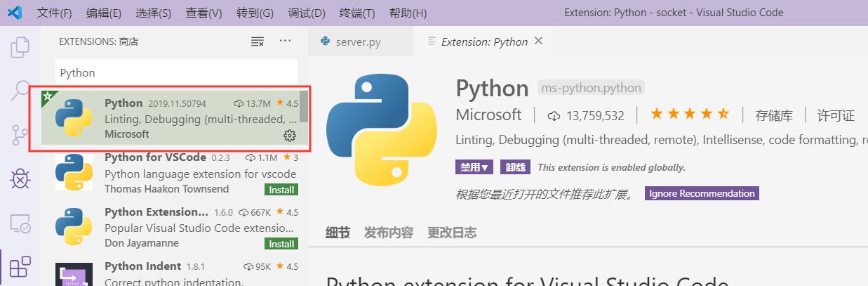
Task: Open the 转到(G) menu
Action: click(255, 13)
